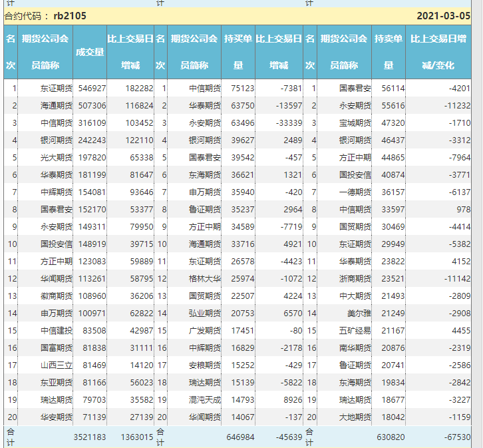
Task: Click 华安期货 in volume ranking
Action: (57, 417)
